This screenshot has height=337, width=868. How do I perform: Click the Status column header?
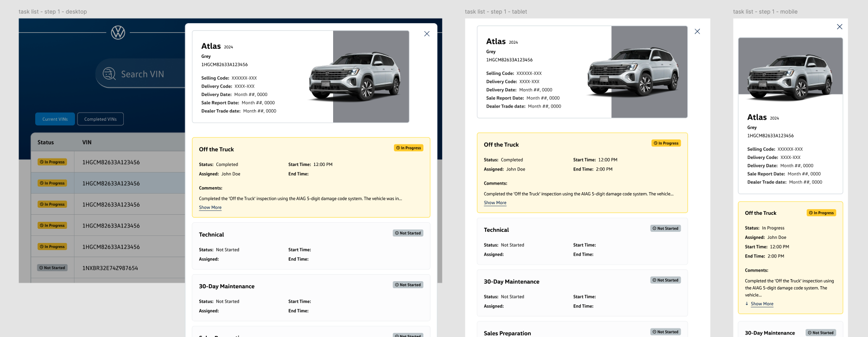(x=46, y=142)
